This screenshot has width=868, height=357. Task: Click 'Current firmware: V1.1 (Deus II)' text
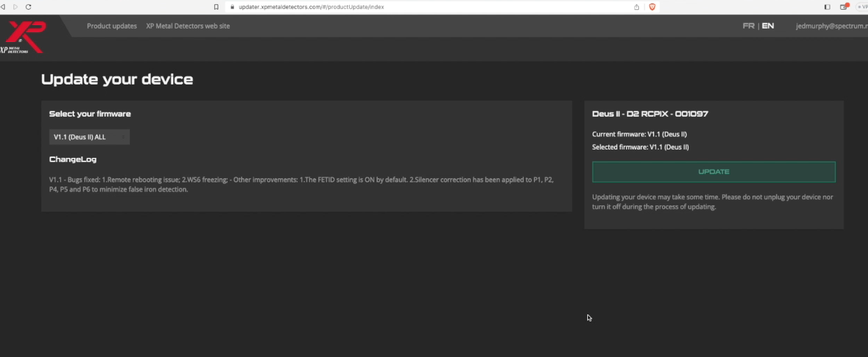pyautogui.click(x=640, y=134)
